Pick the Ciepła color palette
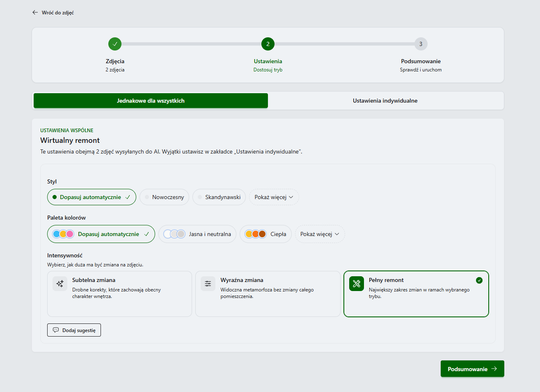 (265, 234)
